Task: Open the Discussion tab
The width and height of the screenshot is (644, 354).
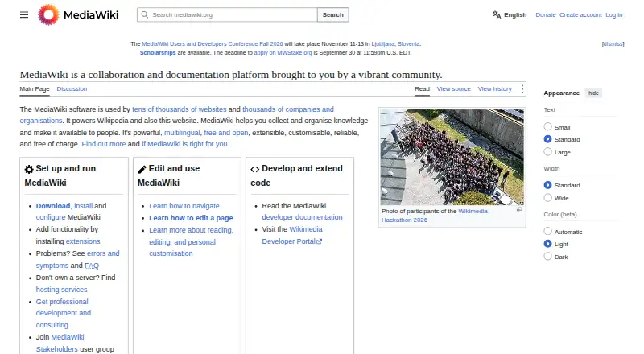Action: pyautogui.click(x=72, y=88)
